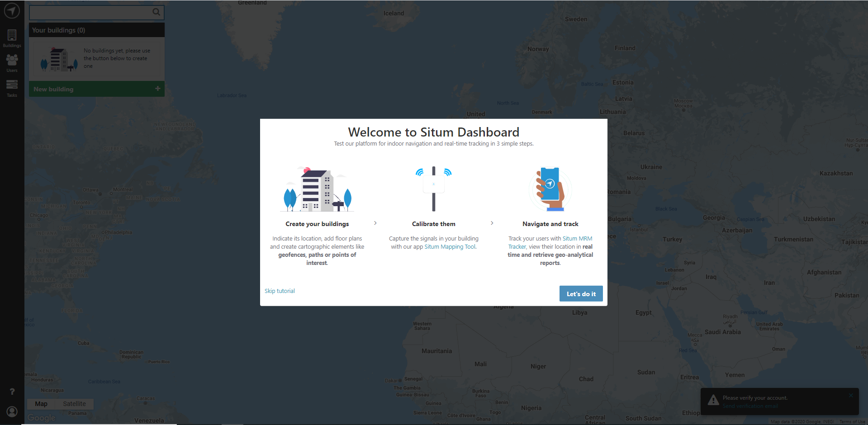
Task: Open the Situm MRM Tracker link
Action: tap(550, 242)
